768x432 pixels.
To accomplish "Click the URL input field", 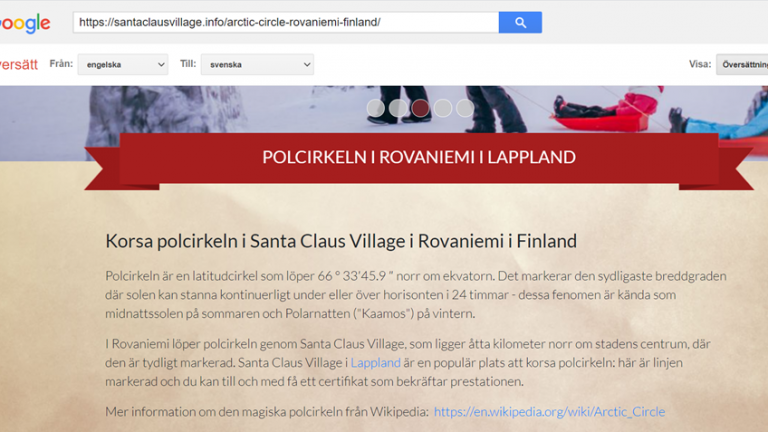I will (x=286, y=23).
